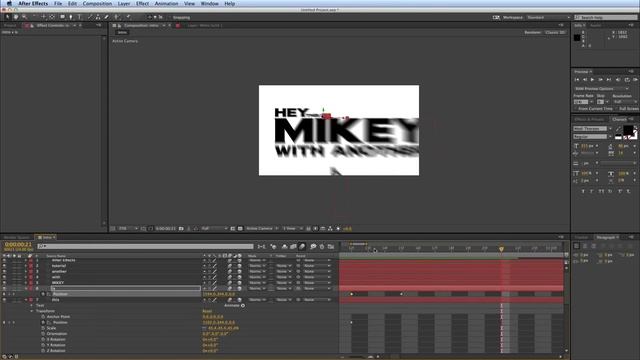The height and width of the screenshot is (360, 640).
Task: Open the Layer menu
Action: click(124, 4)
